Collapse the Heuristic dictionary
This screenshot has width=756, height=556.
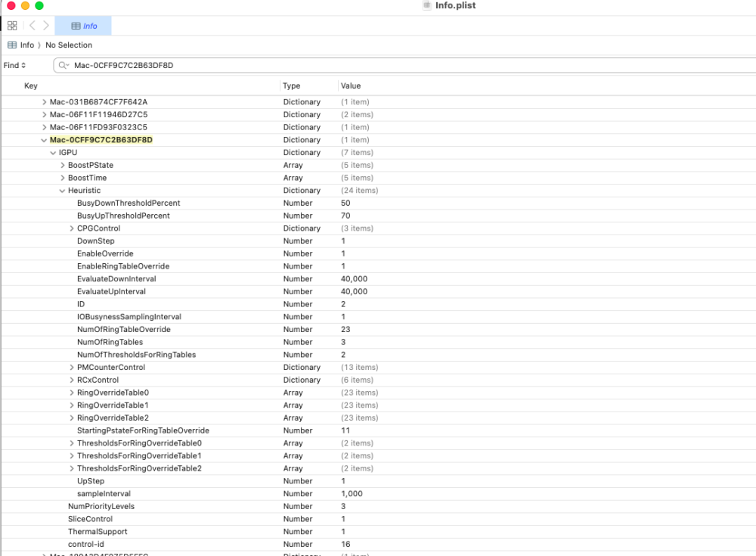point(62,191)
